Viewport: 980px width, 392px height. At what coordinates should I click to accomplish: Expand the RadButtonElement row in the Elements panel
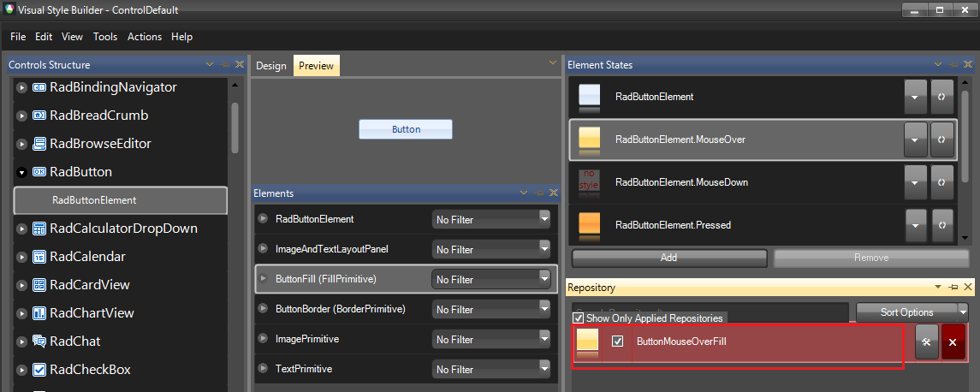click(263, 219)
